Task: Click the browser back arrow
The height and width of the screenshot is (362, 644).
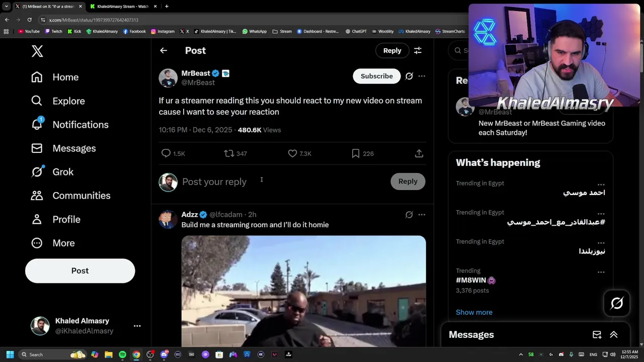Action: pyautogui.click(x=7, y=20)
